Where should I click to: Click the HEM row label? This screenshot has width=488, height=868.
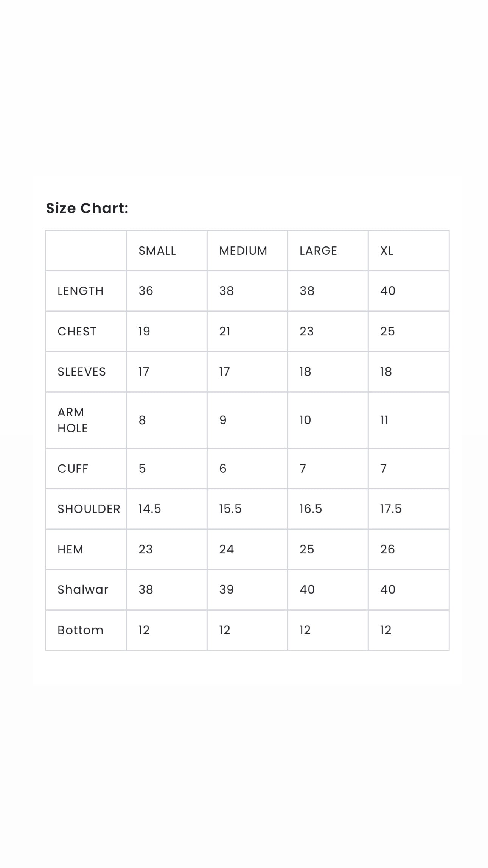tap(70, 549)
